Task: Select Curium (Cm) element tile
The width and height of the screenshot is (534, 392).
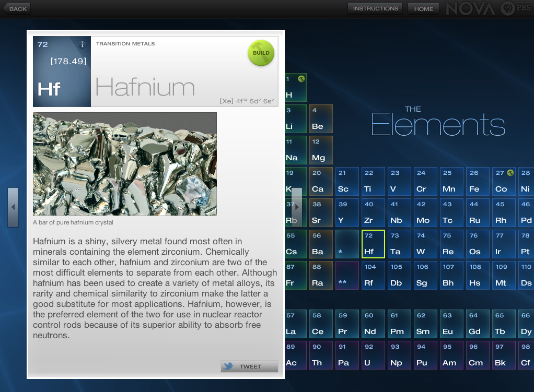Action: pos(478,355)
